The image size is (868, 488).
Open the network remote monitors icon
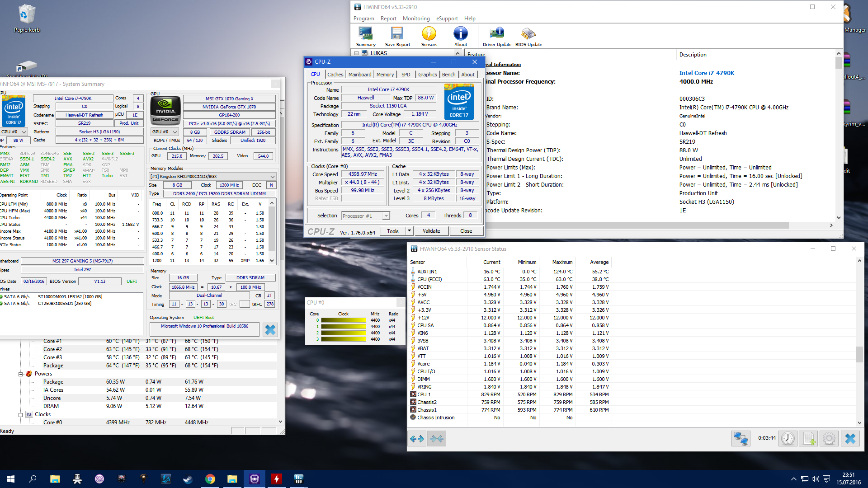click(x=741, y=438)
